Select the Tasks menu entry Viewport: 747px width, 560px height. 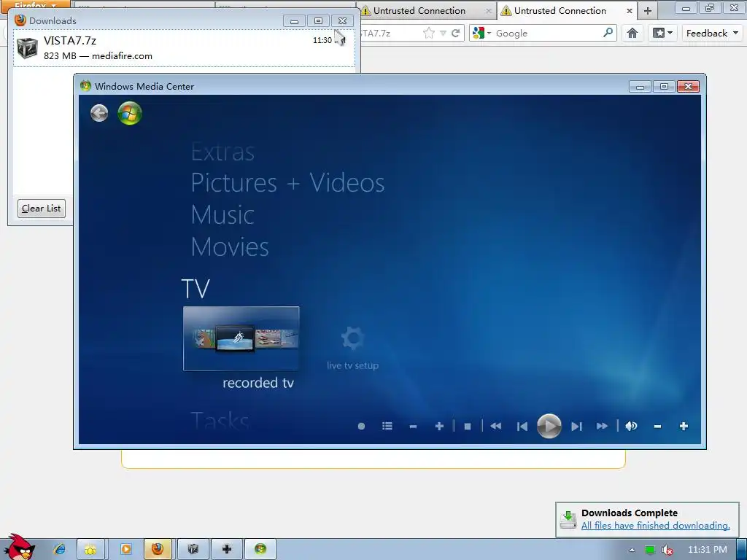[x=220, y=419]
